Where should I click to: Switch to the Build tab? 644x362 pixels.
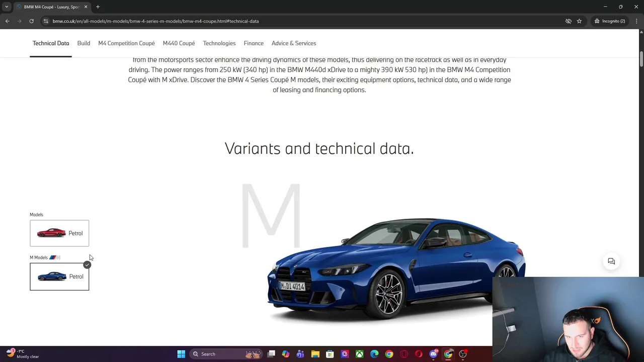pos(84,43)
